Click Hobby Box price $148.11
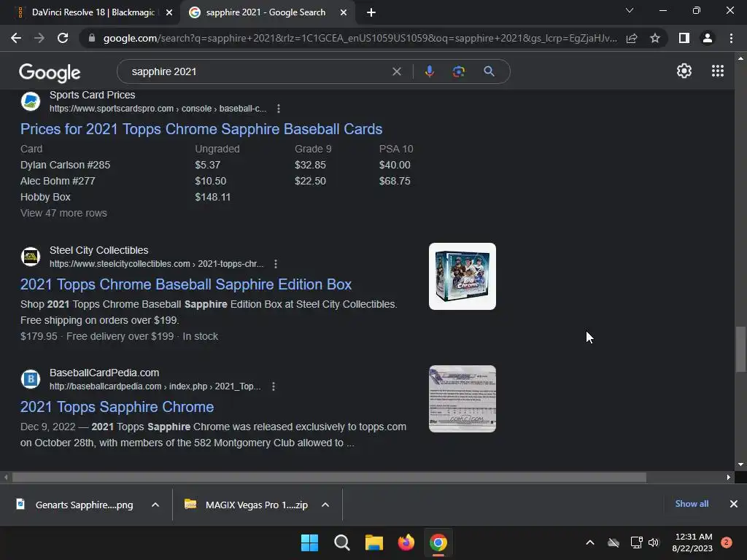747x560 pixels. tap(212, 197)
